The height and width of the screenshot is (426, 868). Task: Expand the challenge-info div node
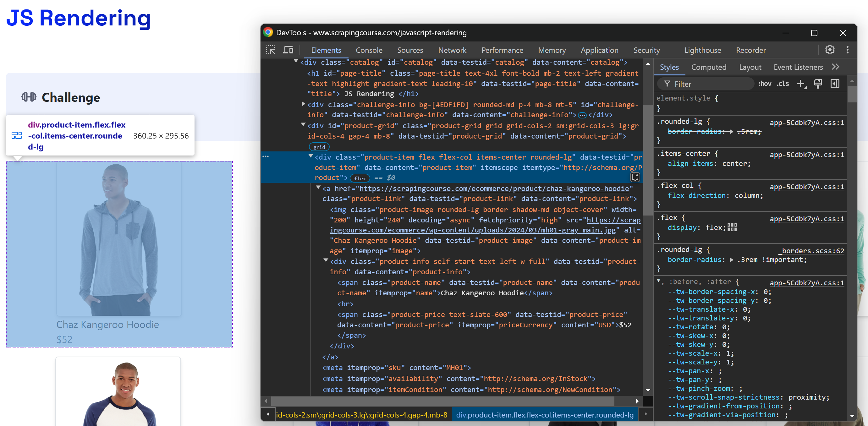click(x=303, y=104)
